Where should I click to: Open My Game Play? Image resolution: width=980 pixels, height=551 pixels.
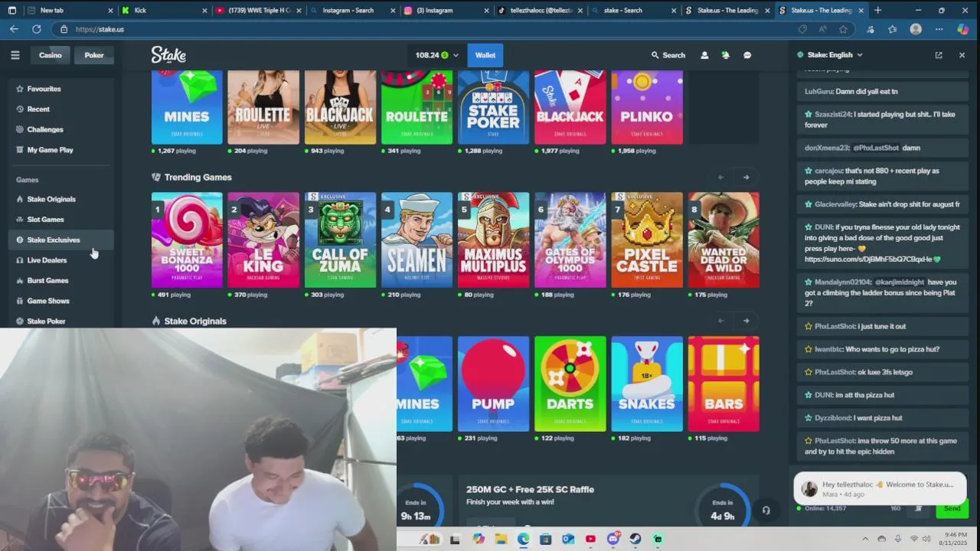click(x=61, y=150)
